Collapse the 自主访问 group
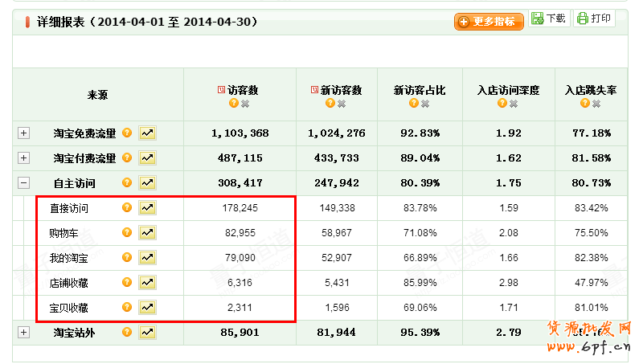The image size is (639, 364). [x=24, y=183]
